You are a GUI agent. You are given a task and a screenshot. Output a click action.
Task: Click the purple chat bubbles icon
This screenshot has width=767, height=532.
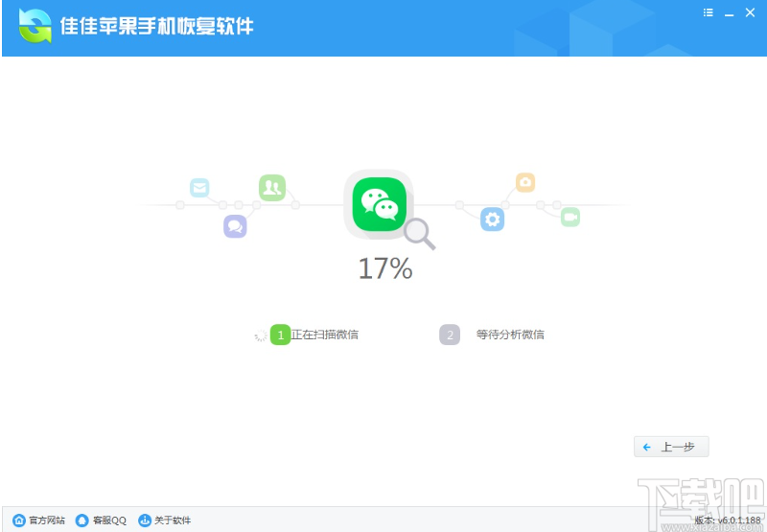point(235,226)
